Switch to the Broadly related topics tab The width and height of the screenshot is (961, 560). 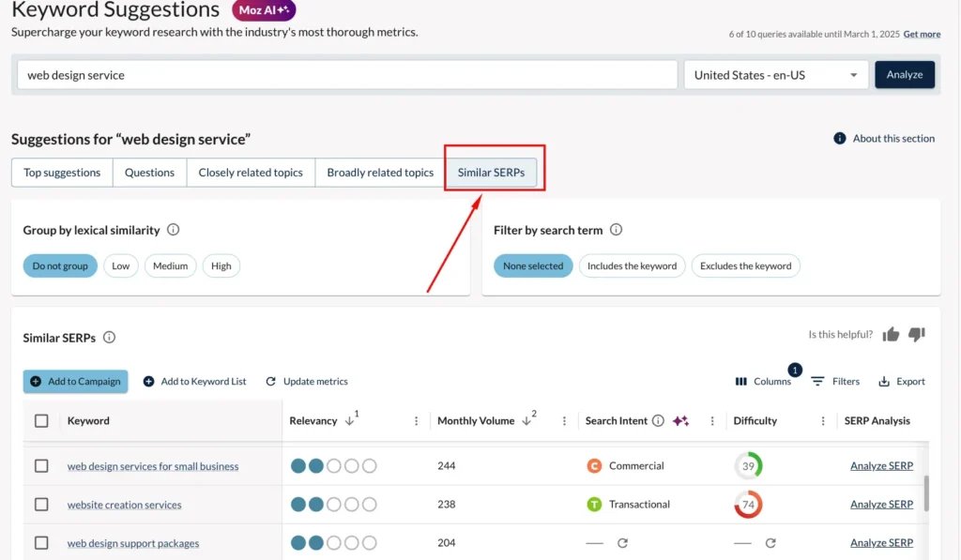[378, 172]
